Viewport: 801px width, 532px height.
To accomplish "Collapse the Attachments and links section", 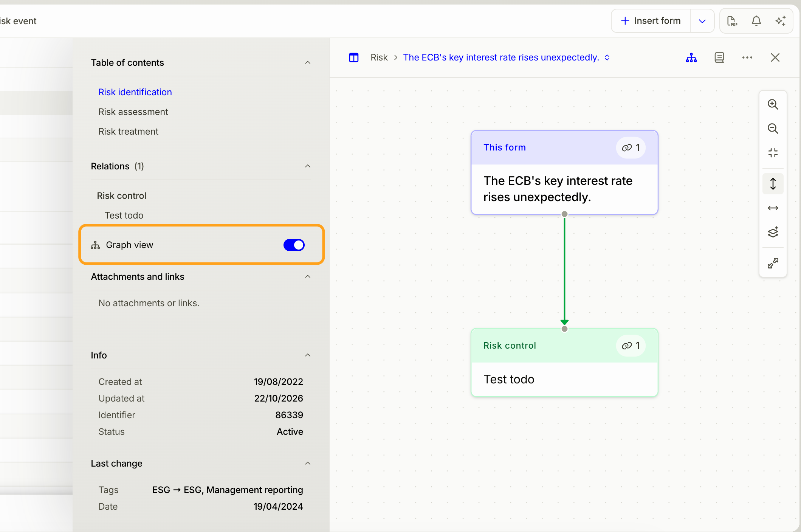I will click(308, 277).
